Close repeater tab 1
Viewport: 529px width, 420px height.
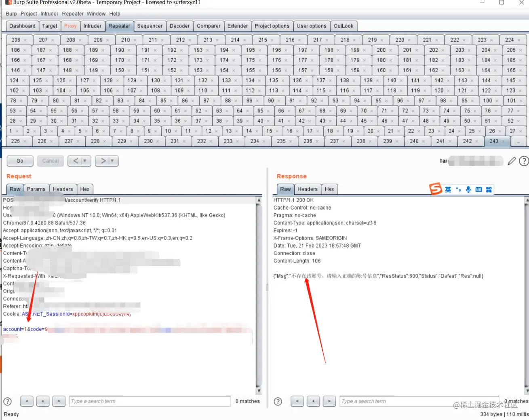(x=17, y=131)
